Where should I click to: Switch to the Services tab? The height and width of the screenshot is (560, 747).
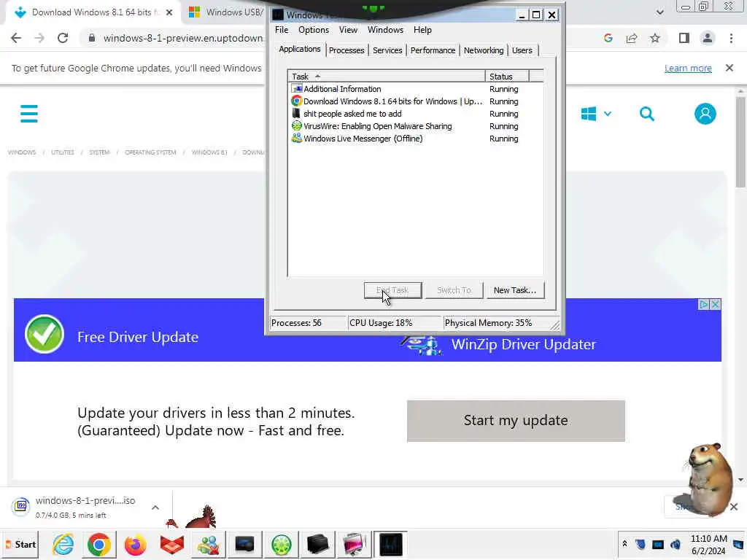tap(387, 50)
